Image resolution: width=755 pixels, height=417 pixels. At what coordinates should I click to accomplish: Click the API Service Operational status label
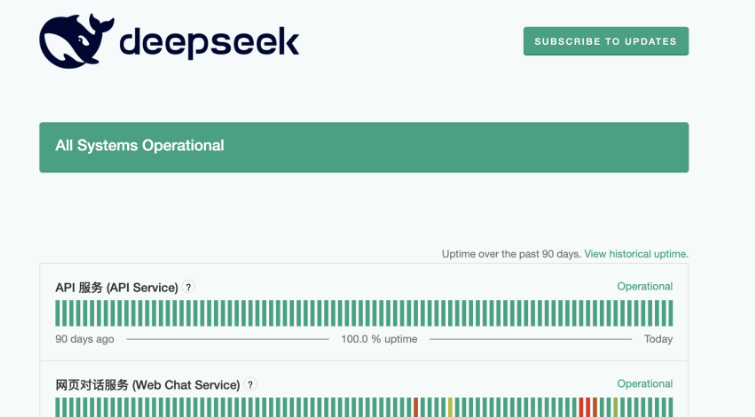click(644, 287)
